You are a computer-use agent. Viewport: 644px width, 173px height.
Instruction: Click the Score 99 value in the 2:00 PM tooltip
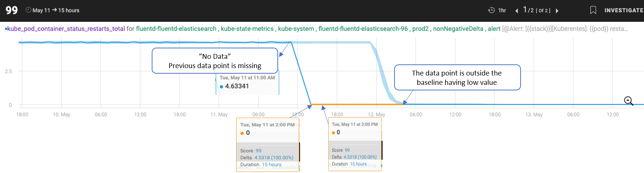tap(258, 151)
